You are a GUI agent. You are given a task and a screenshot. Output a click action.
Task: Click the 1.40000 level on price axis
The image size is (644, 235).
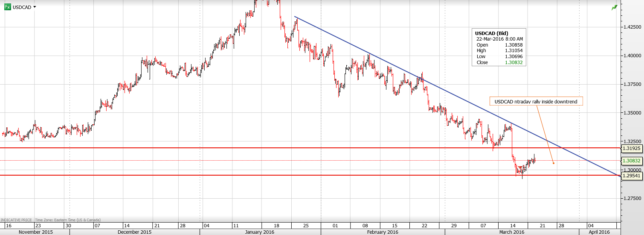pos(631,56)
